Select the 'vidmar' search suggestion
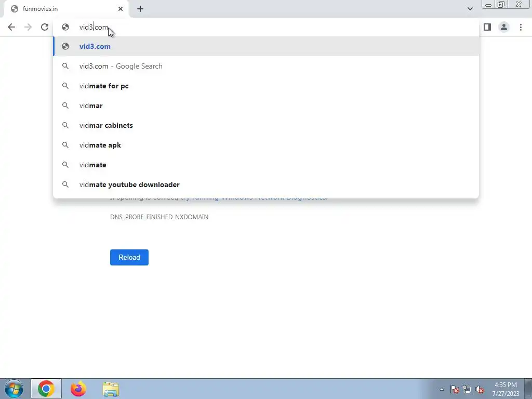Image resolution: width=532 pixels, height=399 pixels. [266, 105]
